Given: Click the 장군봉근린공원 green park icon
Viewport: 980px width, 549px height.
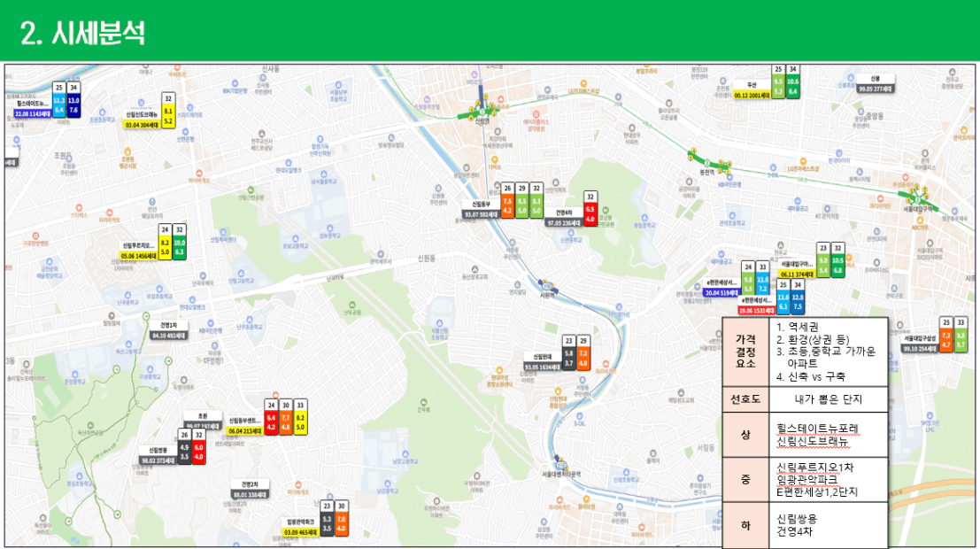Looking at the screenshot, I should [x=605, y=211].
